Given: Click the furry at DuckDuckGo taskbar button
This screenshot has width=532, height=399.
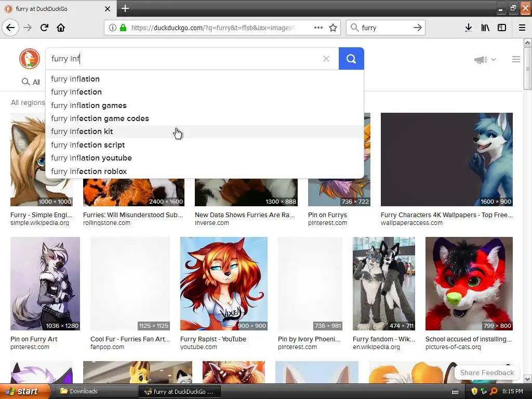Looking at the screenshot, I should [179, 392].
